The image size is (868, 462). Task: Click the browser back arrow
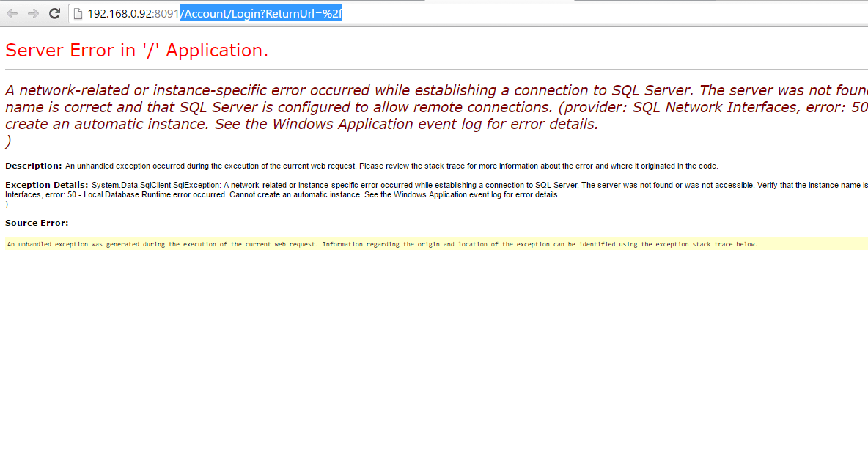(11, 12)
